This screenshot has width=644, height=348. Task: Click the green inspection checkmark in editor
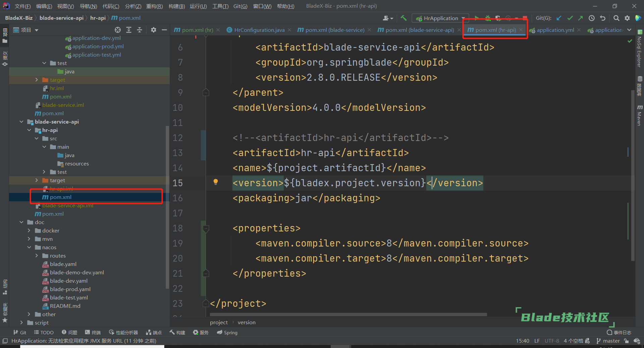click(x=630, y=41)
